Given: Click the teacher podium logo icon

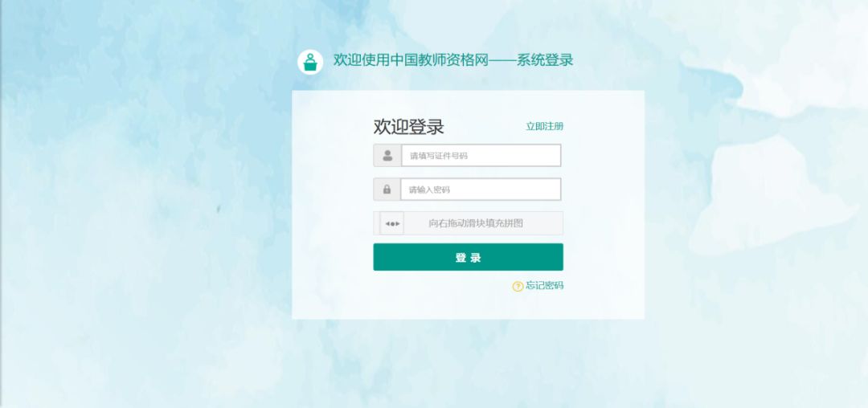Looking at the screenshot, I should click(310, 61).
